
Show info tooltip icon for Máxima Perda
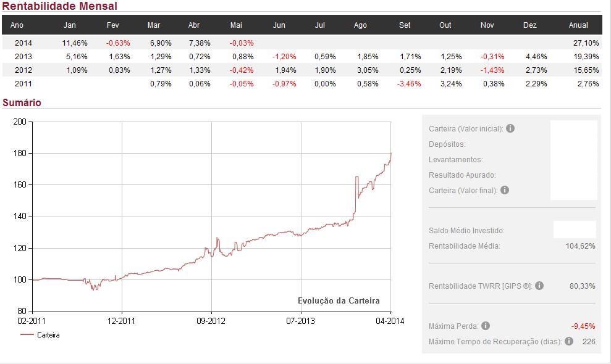pos(486,326)
